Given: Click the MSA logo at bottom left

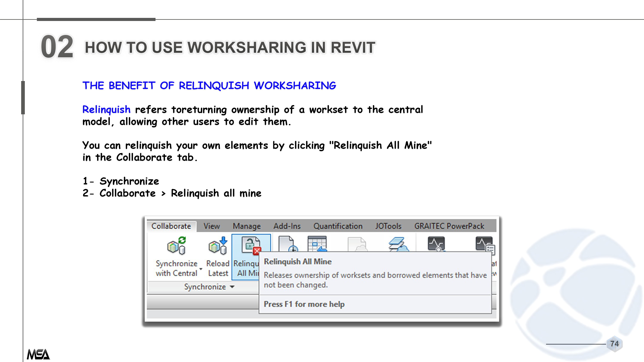Looking at the screenshot, I should (x=38, y=354).
